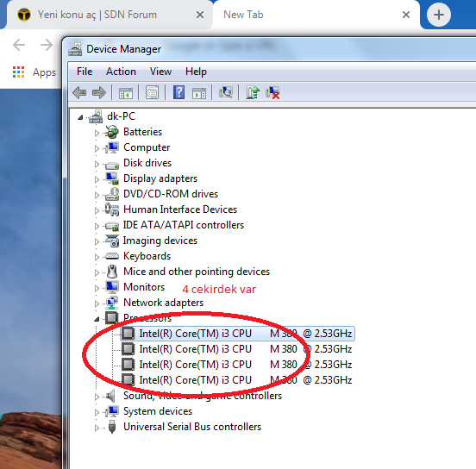Open the Properties toolbar icon
The width and height of the screenshot is (476, 469).
[152, 92]
